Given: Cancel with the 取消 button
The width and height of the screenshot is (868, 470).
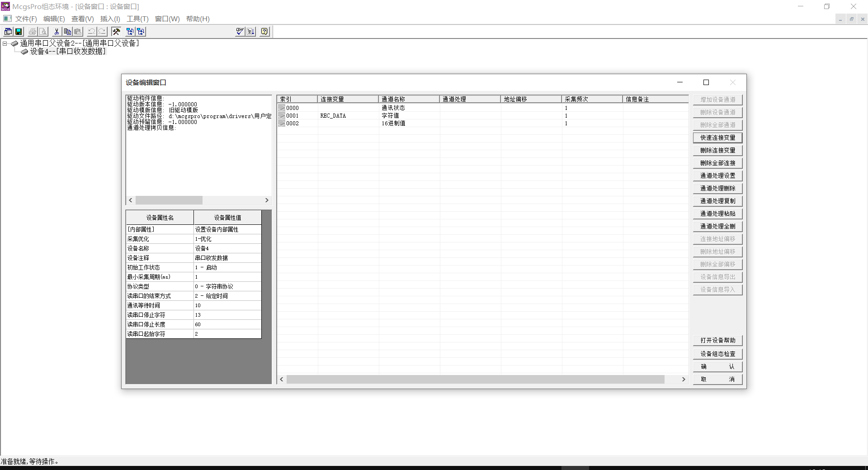Looking at the screenshot, I should tap(717, 379).
